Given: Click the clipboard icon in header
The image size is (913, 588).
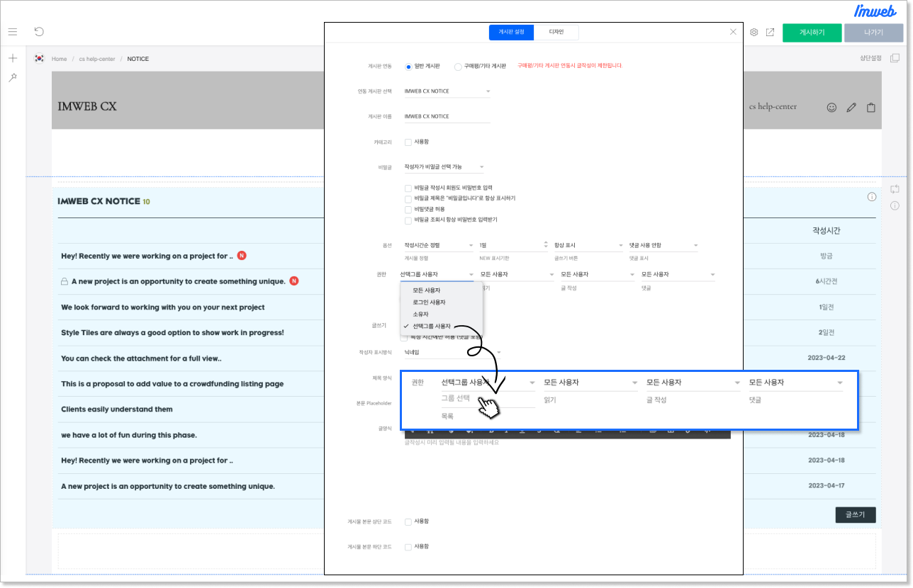Looking at the screenshot, I should 871,108.
